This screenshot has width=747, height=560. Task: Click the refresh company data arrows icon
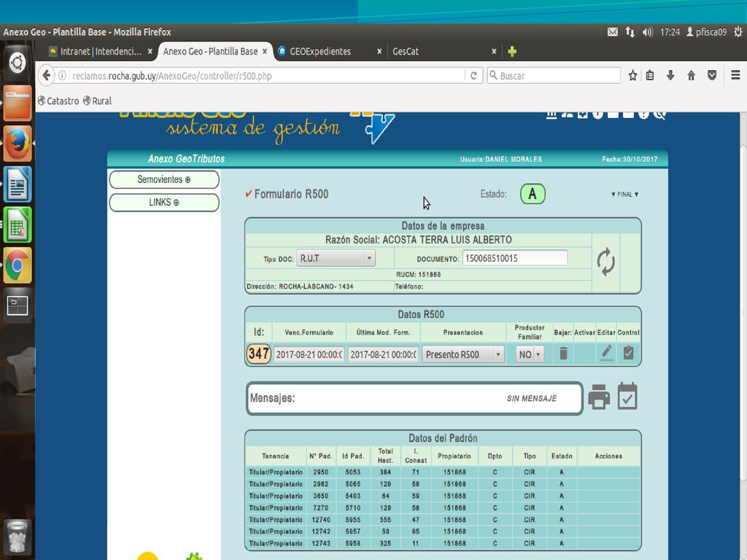point(605,262)
